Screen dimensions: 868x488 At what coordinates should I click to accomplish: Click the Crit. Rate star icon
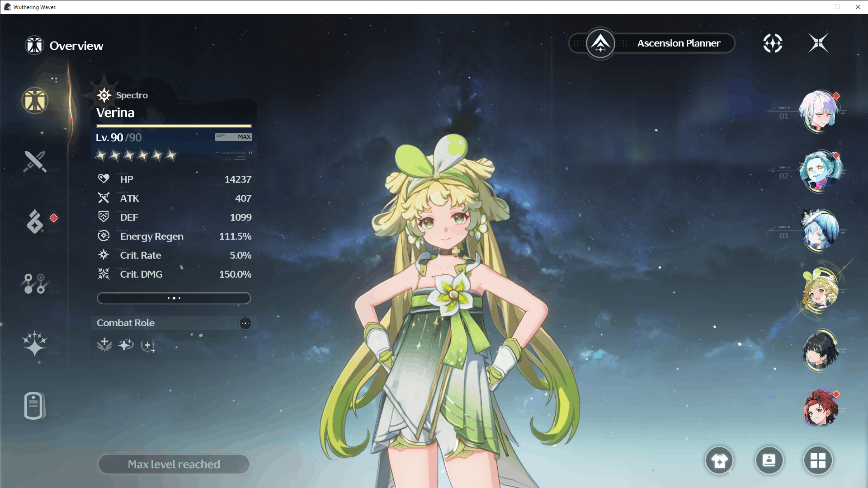pyautogui.click(x=104, y=255)
